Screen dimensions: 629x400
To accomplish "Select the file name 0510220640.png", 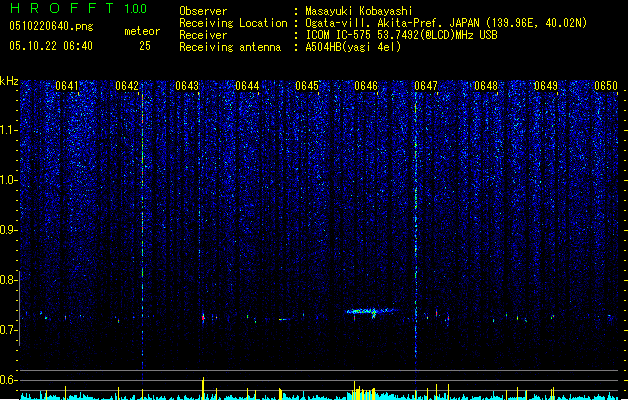I will [51, 26].
